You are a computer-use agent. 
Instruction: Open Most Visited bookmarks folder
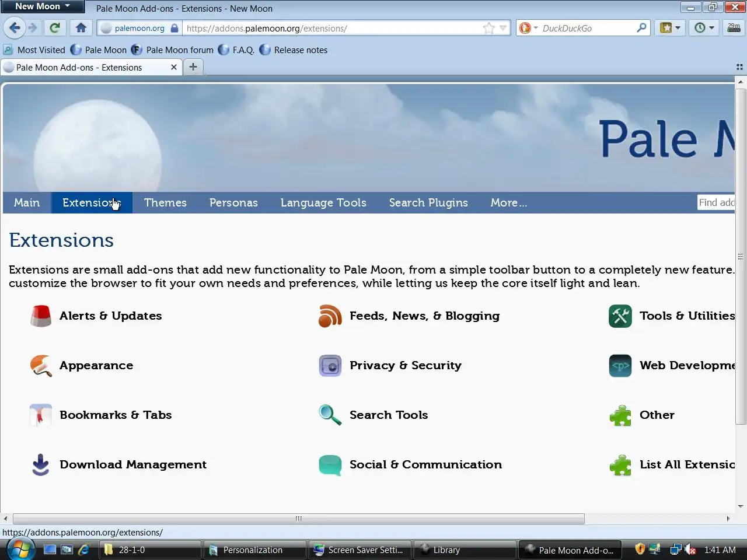point(34,50)
